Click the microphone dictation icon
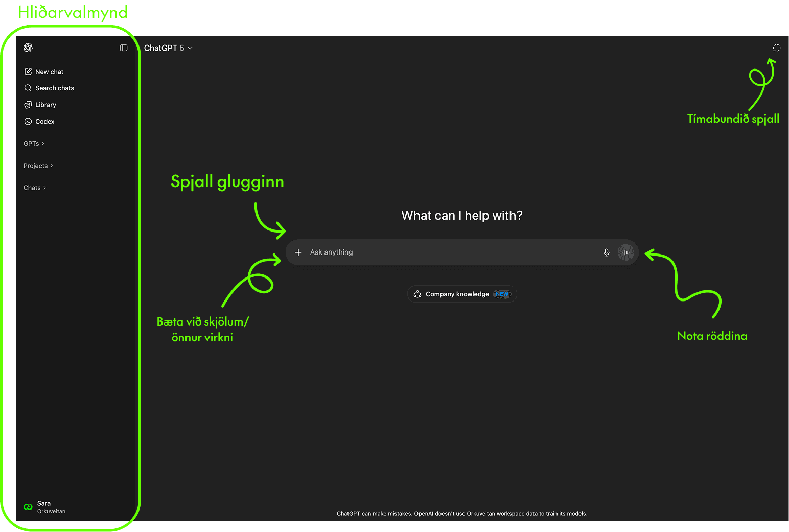 tap(606, 252)
